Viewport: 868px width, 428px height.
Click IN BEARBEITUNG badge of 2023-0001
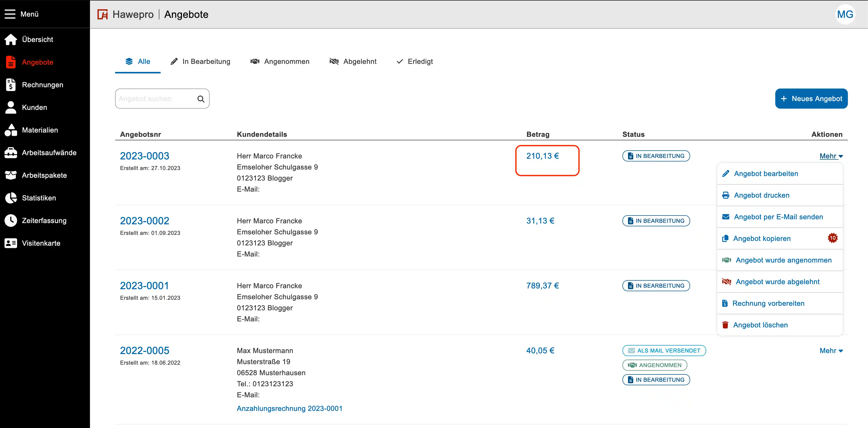[x=656, y=286]
